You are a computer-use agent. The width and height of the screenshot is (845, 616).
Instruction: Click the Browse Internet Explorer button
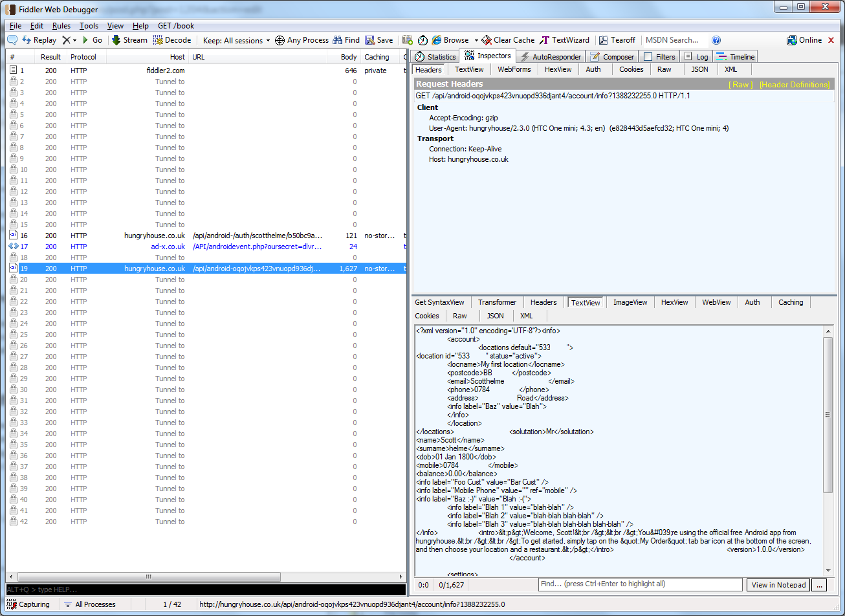tap(450, 40)
